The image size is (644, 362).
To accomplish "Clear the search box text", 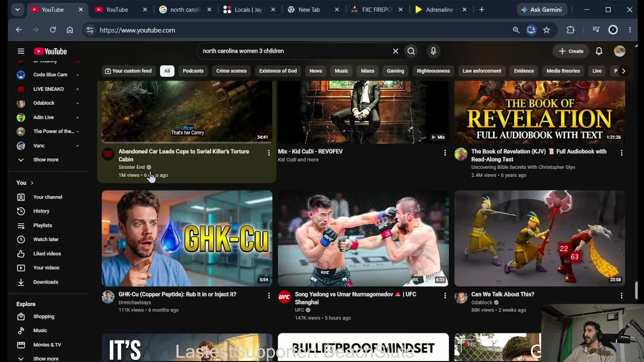I will pyautogui.click(x=395, y=51).
